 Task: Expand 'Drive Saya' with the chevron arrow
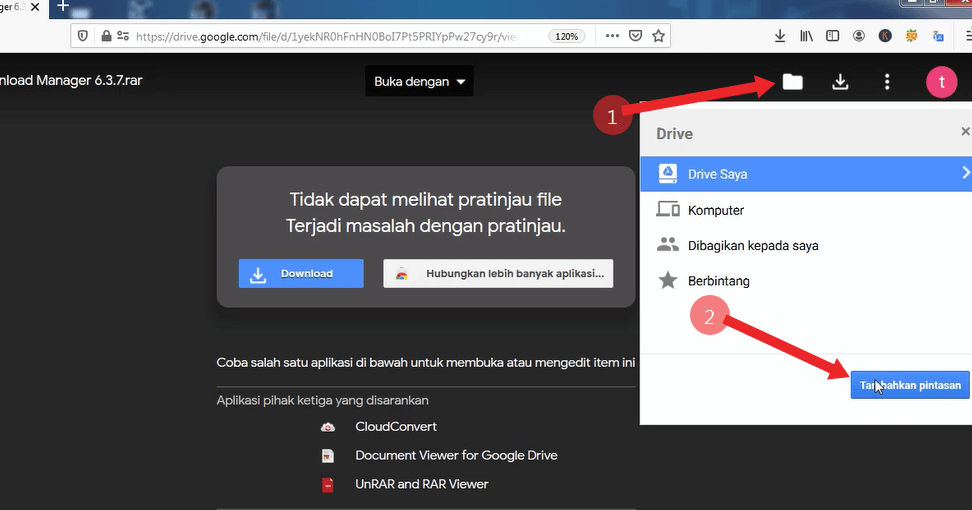pos(965,173)
